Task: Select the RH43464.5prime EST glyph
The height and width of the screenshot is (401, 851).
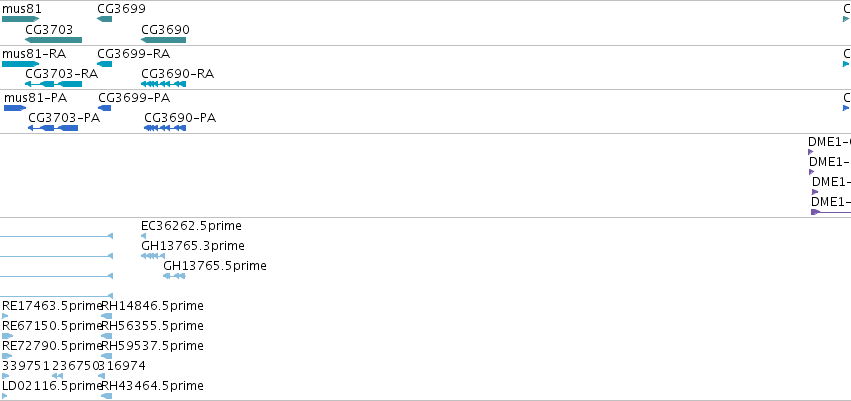Action: pyautogui.click(x=106, y=396)
